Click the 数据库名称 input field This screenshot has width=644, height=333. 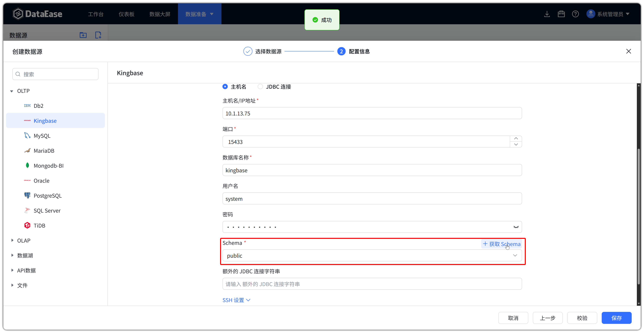pos(372,170)
